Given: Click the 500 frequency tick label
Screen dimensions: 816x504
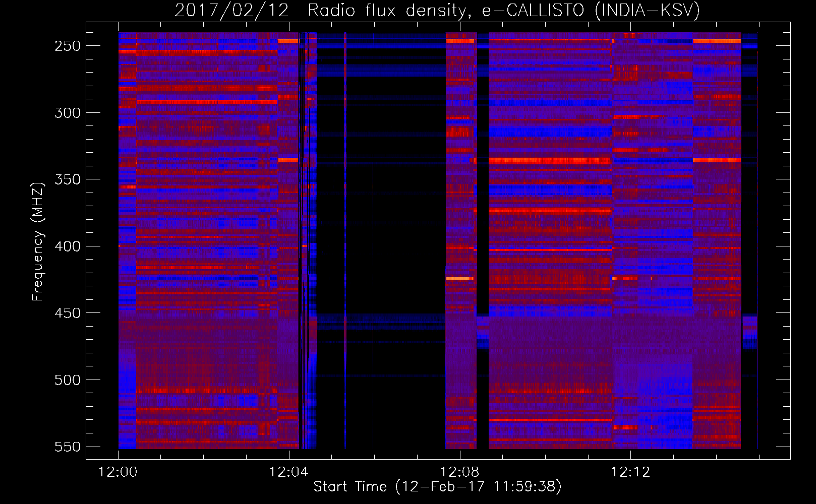Looking at the screenshot, I should pos(68,380).
